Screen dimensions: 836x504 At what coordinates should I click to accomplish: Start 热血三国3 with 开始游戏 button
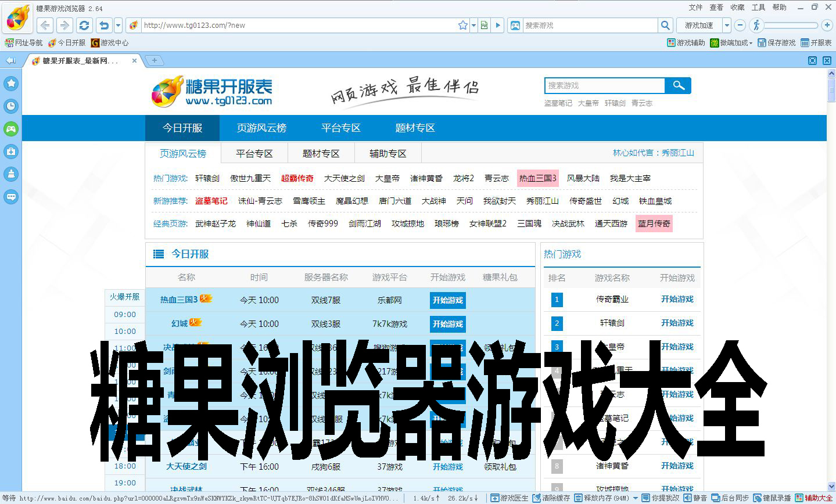click(448, 300)
